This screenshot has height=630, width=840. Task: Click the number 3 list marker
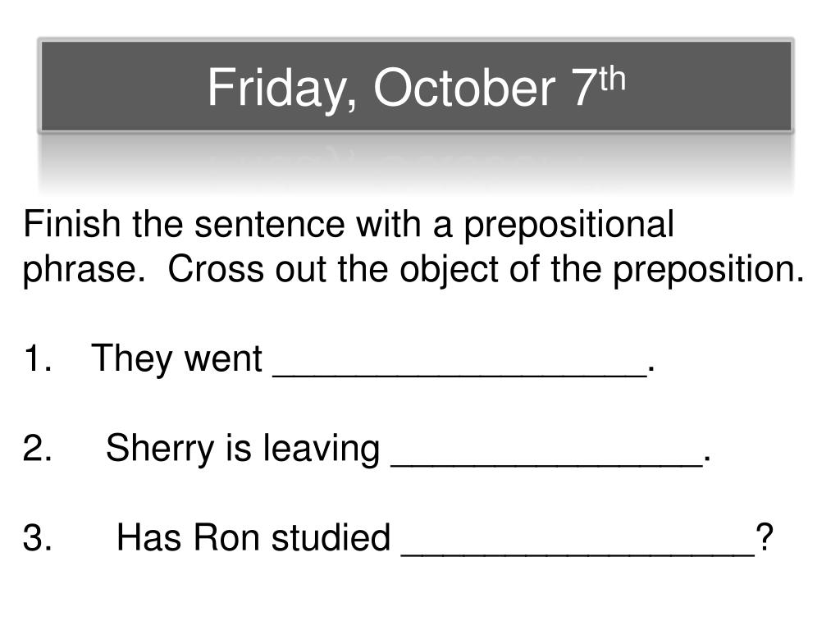coord(38,538)
